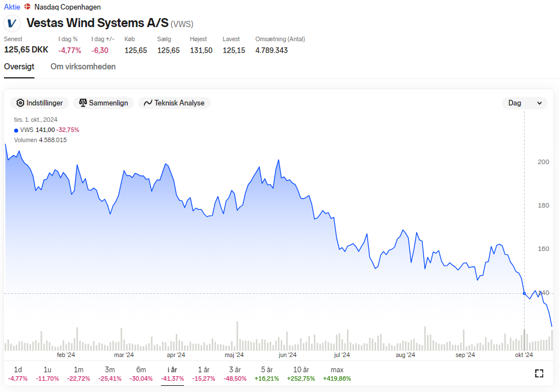Image resolution: width=559 pixels, height=392 pixels.
Task: Select the 6m time range
Action: coord(141,374)
